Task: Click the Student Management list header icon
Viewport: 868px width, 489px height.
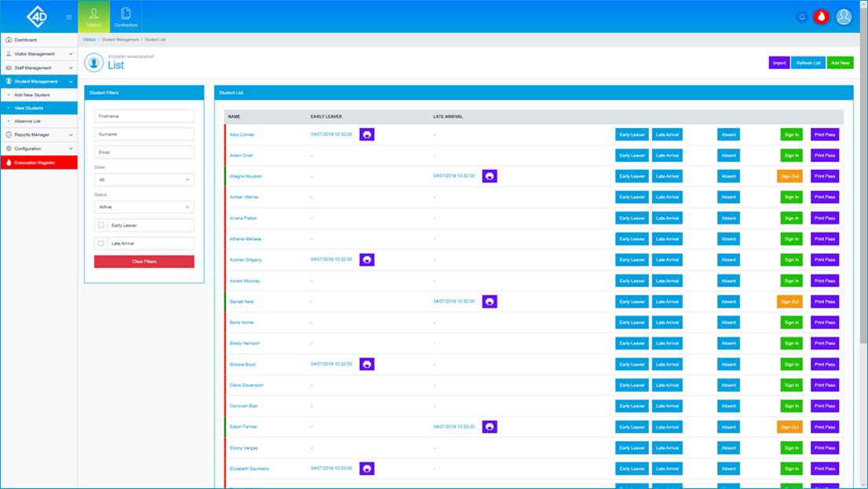Action: pyautogui.click(x=94, y=63)
